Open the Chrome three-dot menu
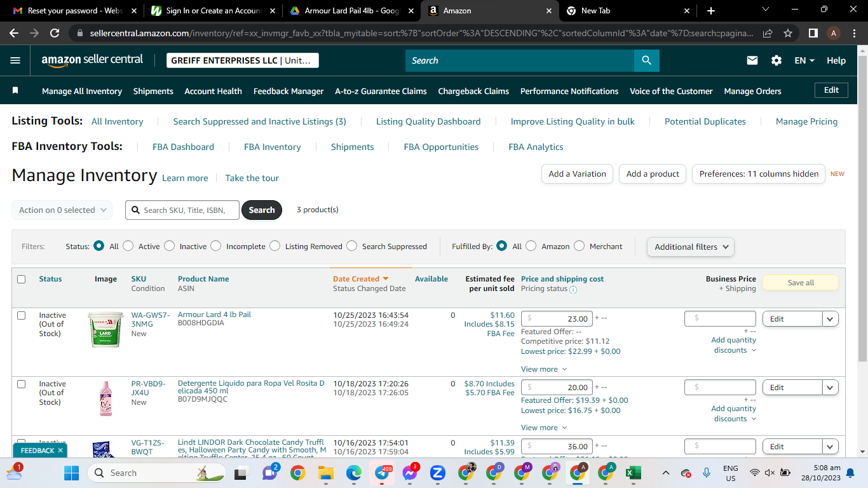Screen dimensions: 868x488 (855, 33)
